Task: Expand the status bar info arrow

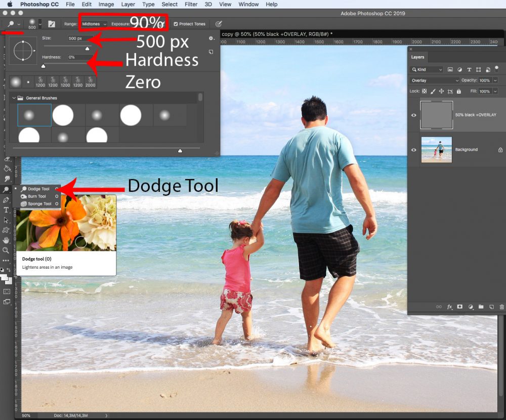Action: (106, 415)
